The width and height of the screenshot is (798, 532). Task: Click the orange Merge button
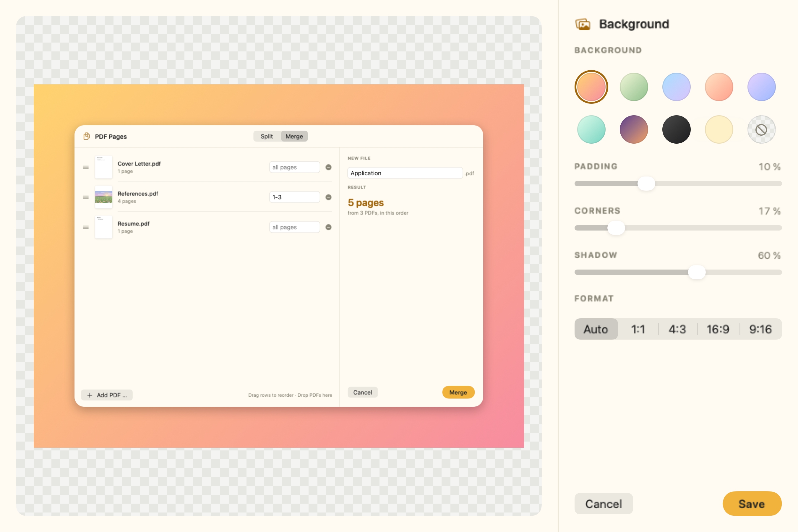pos(458,392)
